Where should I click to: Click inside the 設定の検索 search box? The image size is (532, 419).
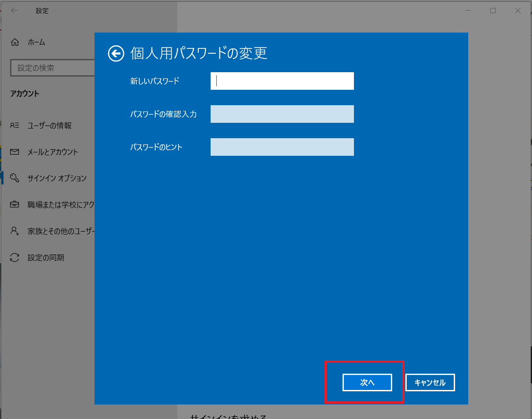tap(53, 68)
